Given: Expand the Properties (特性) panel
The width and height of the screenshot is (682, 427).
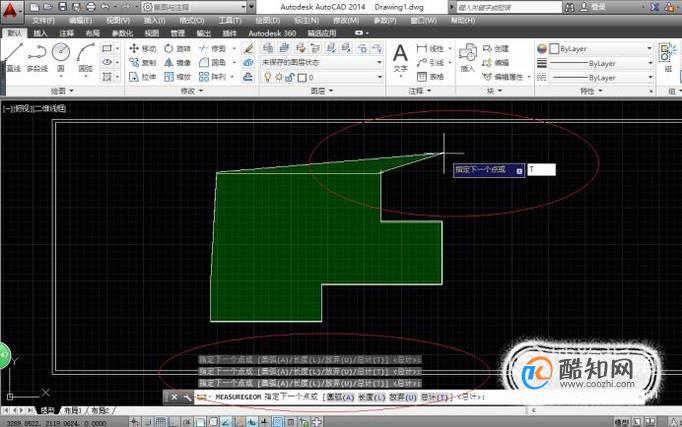Looking at the screenshot, I should coord(592,91).
